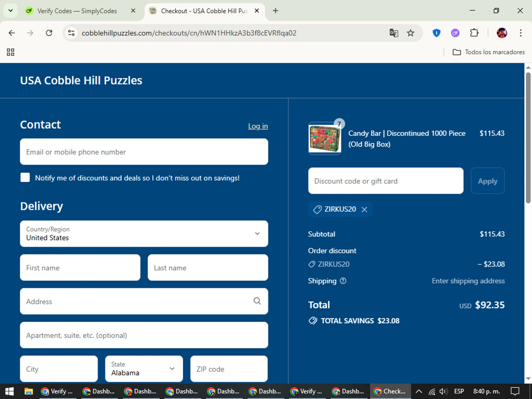Open the Chrome profile avatar
This screenshot has height=399, width=532.
(502, 33)
